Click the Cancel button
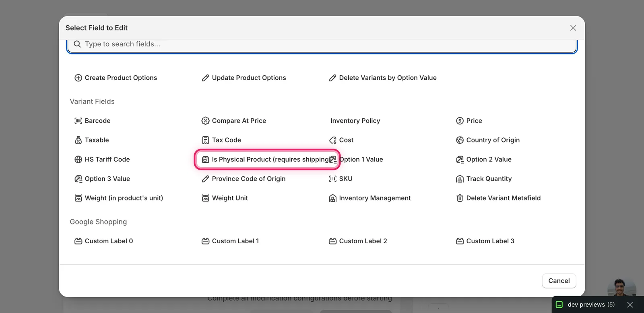644x313 pixels. click(x=559, y=281)
